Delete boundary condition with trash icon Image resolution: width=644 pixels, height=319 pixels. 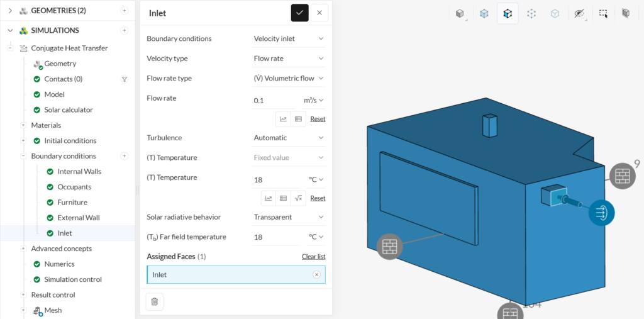pos(155,301)
